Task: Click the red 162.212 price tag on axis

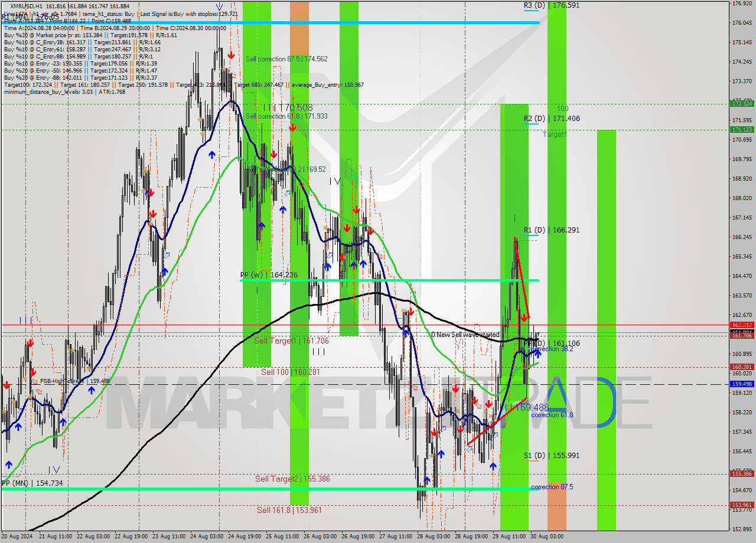Action: coord(742,325)
